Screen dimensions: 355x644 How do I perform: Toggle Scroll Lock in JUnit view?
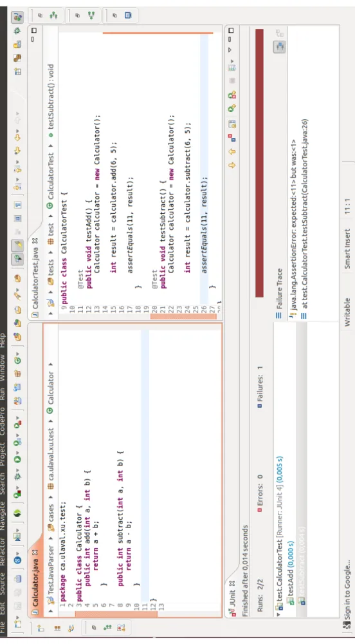232,124
